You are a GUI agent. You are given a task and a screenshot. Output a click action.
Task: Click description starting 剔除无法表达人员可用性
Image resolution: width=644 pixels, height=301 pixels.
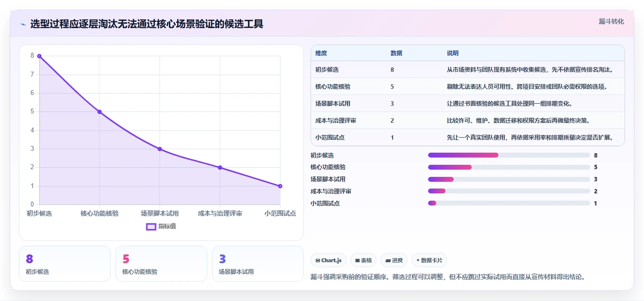click(x=527, y=87)
